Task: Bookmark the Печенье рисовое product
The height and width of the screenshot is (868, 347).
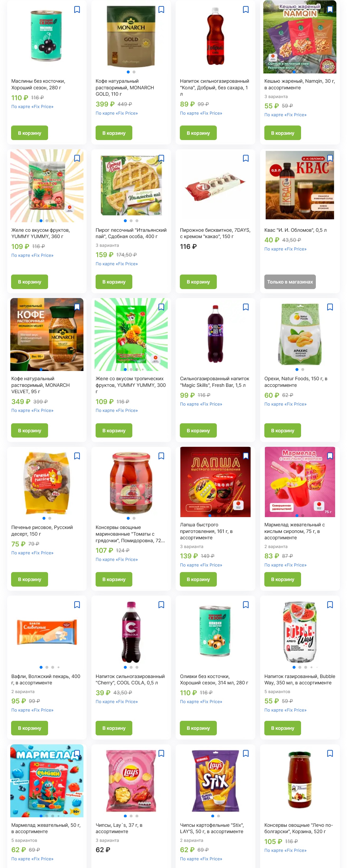Action: [x=77, y=456]
